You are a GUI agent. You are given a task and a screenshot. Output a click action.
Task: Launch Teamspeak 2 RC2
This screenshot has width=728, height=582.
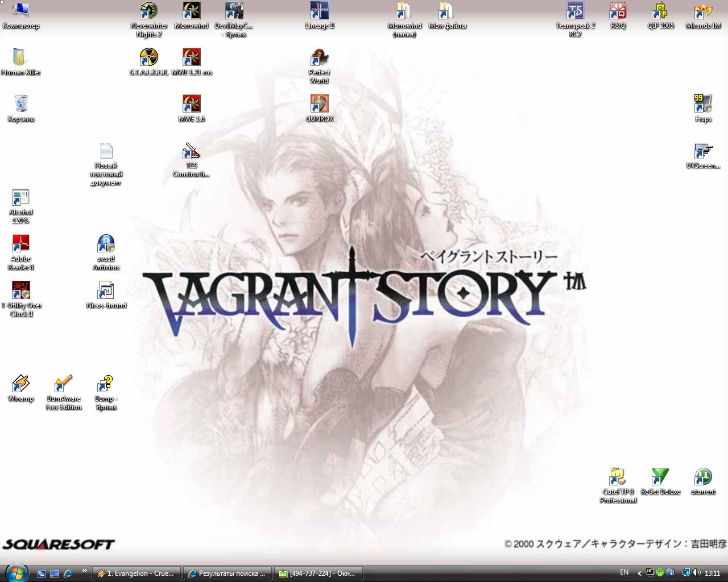(x=575, y=19)
